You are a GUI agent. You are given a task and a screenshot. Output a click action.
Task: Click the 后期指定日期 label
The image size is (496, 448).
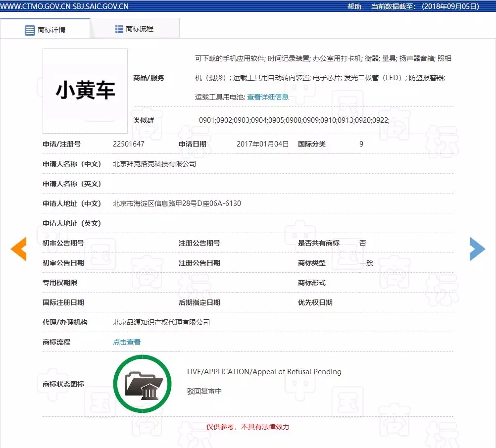pos(199,302)
